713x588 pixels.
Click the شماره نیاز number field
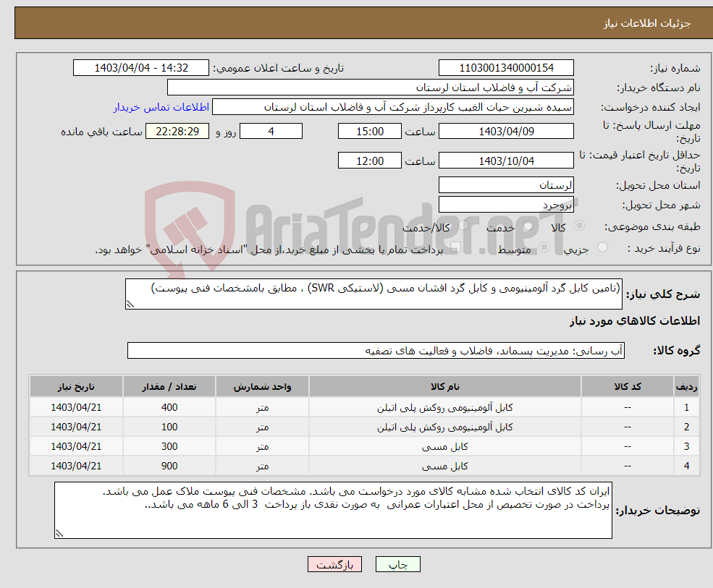[506, 68]
